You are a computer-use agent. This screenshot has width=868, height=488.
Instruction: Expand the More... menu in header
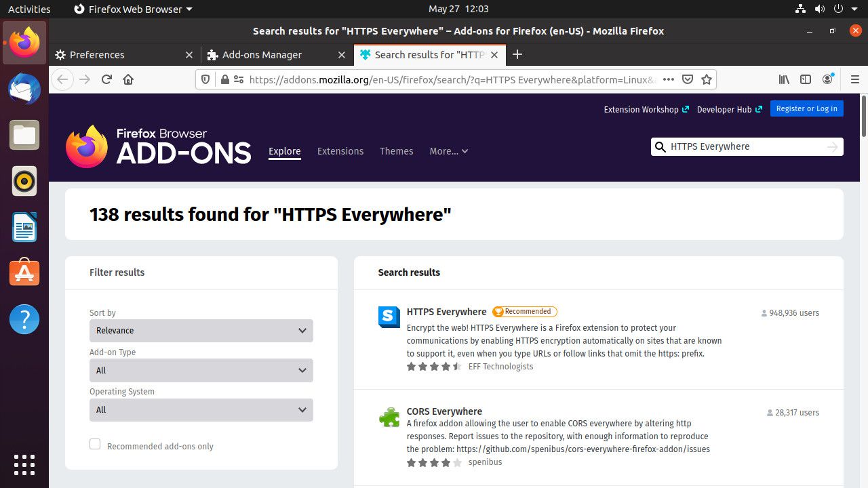449,151
